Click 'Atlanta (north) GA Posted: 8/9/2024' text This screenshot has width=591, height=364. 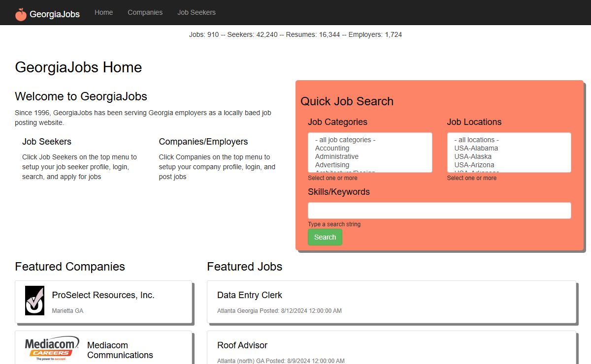pos(281,361)
